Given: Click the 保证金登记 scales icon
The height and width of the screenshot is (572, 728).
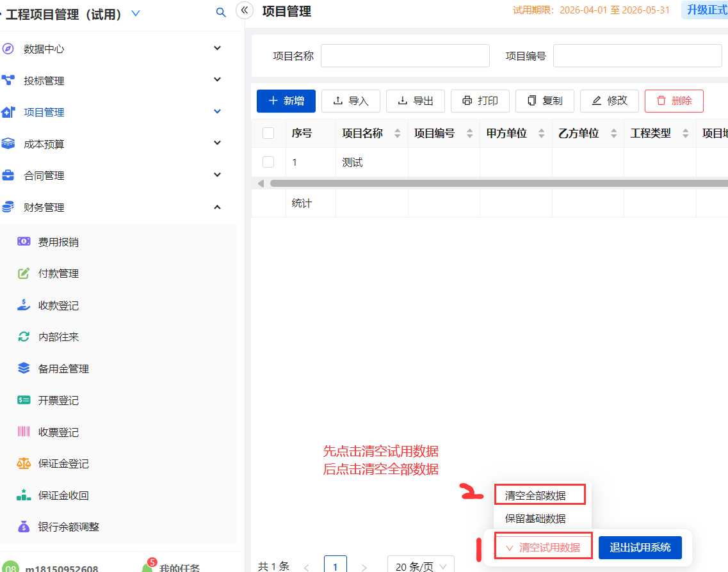Looking at the screenshot, I should coord(24,463).
